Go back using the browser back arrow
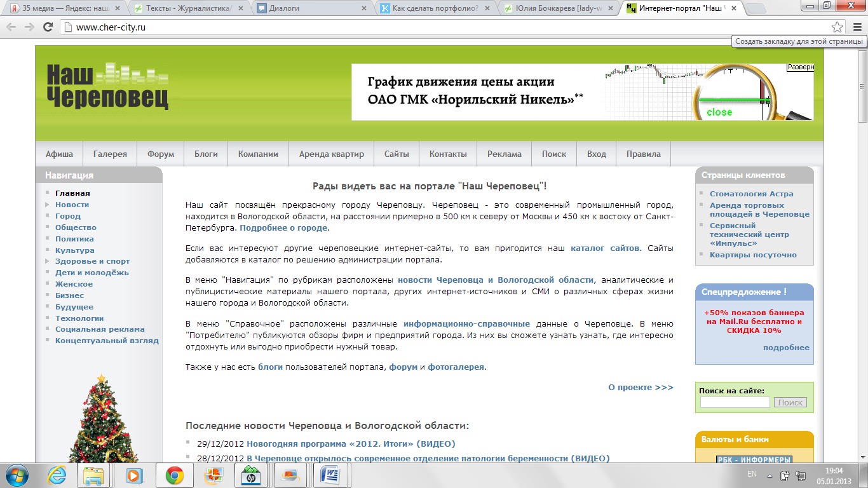Image resolution: width=868 pixels, height=488 pixels. point(11,27)
